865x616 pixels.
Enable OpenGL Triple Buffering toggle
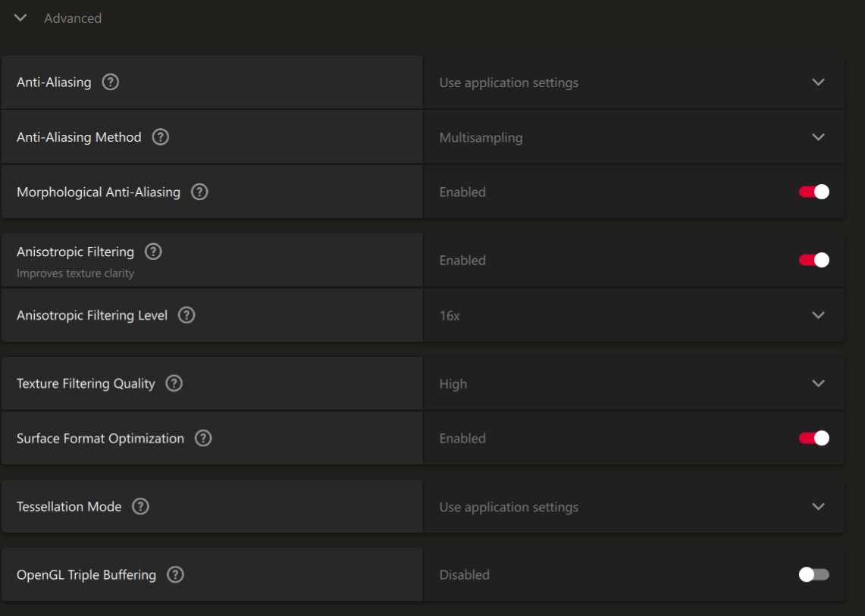813,575
